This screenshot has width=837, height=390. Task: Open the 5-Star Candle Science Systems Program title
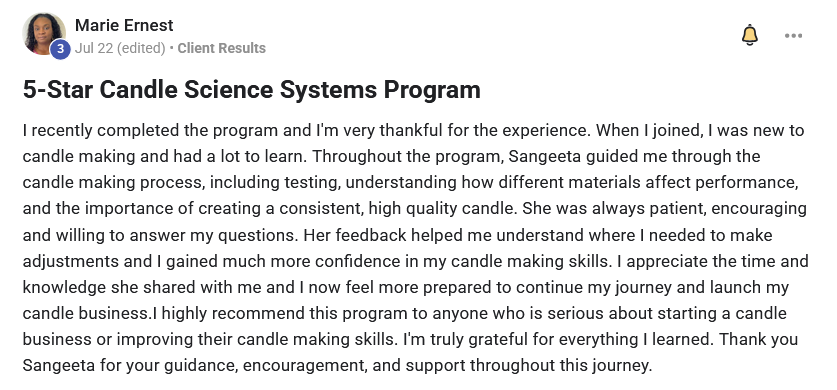[251, 90]
